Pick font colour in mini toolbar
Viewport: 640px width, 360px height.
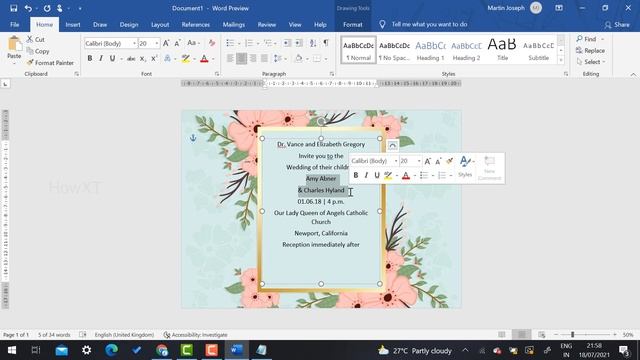[406, 176]
